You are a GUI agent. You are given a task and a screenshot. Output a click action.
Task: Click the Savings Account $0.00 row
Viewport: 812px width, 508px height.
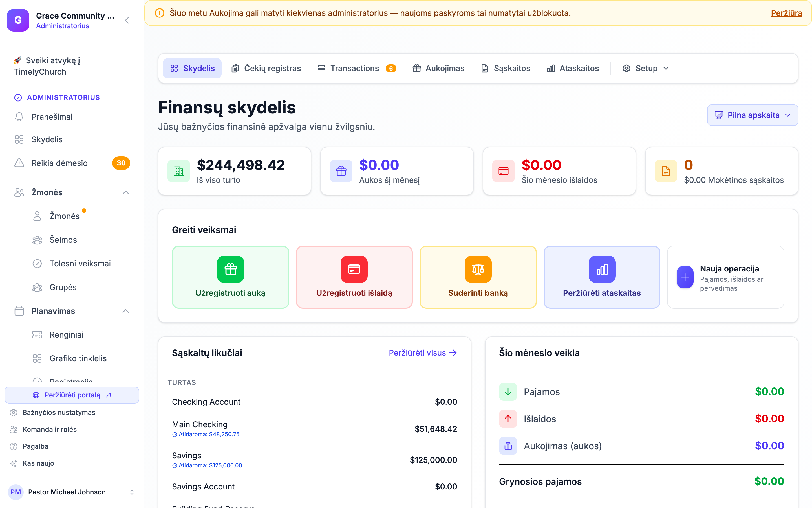pos(314,487)
